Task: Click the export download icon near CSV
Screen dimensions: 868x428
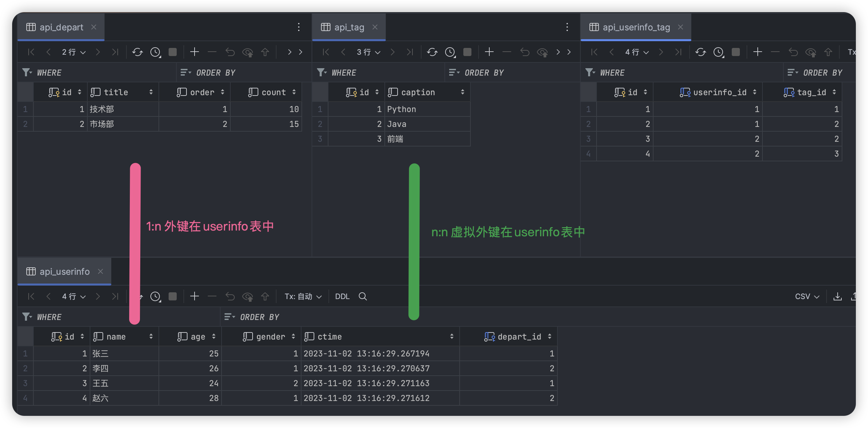Action: coord(837,296)
